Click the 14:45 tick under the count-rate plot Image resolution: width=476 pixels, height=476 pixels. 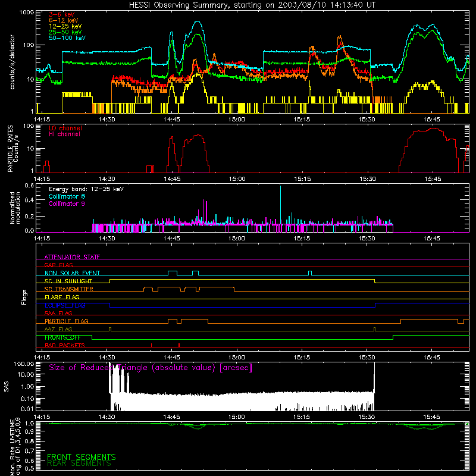[x=171, y=120]
